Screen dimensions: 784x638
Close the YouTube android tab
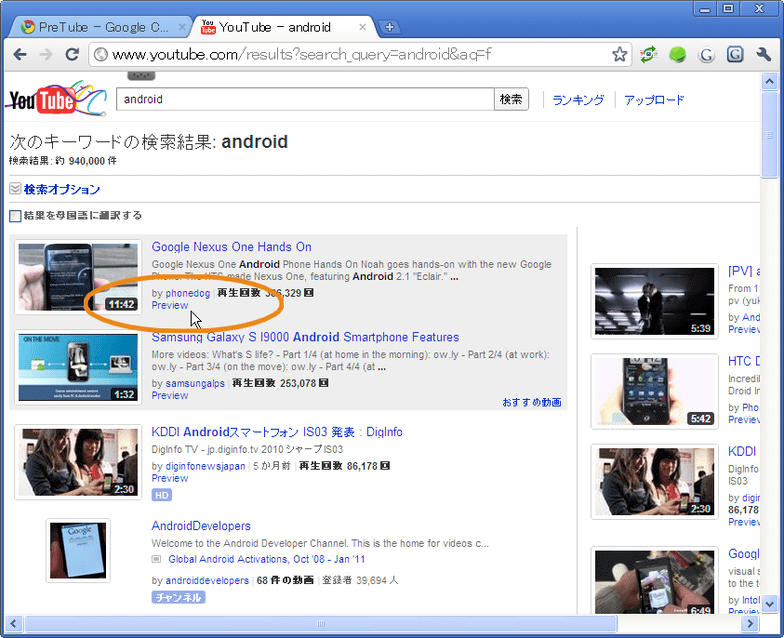362,27
